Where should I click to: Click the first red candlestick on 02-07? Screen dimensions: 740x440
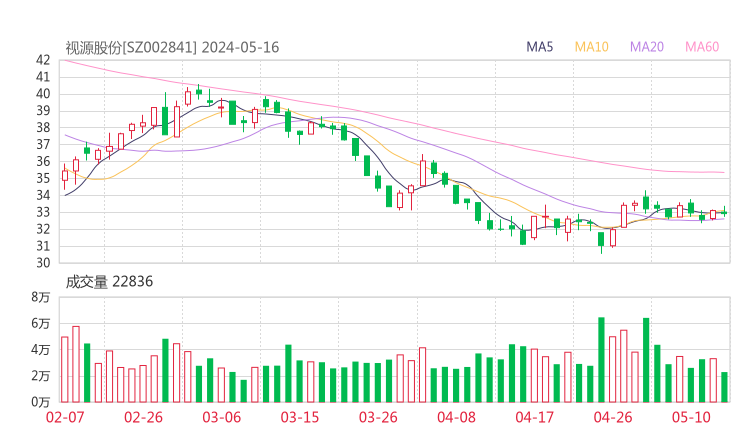coord(65,176)
